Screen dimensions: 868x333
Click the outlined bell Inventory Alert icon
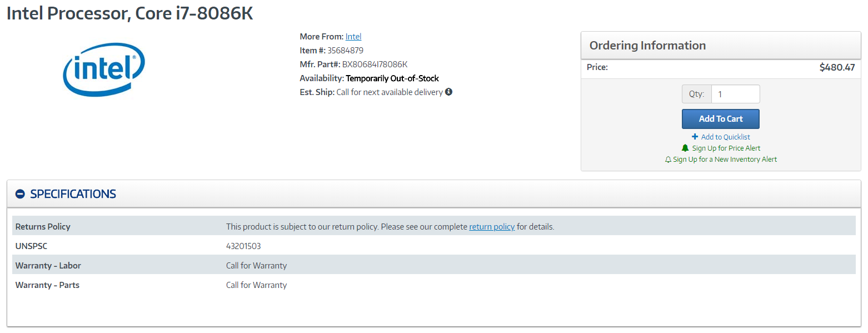668,160
